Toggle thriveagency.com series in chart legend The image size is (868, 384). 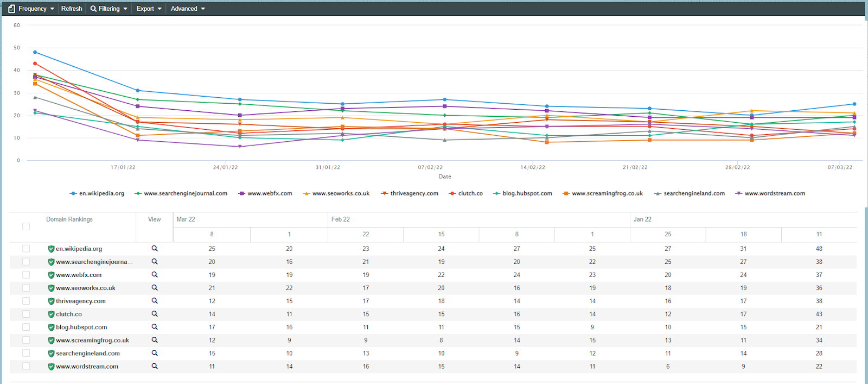tap(410, 193)
